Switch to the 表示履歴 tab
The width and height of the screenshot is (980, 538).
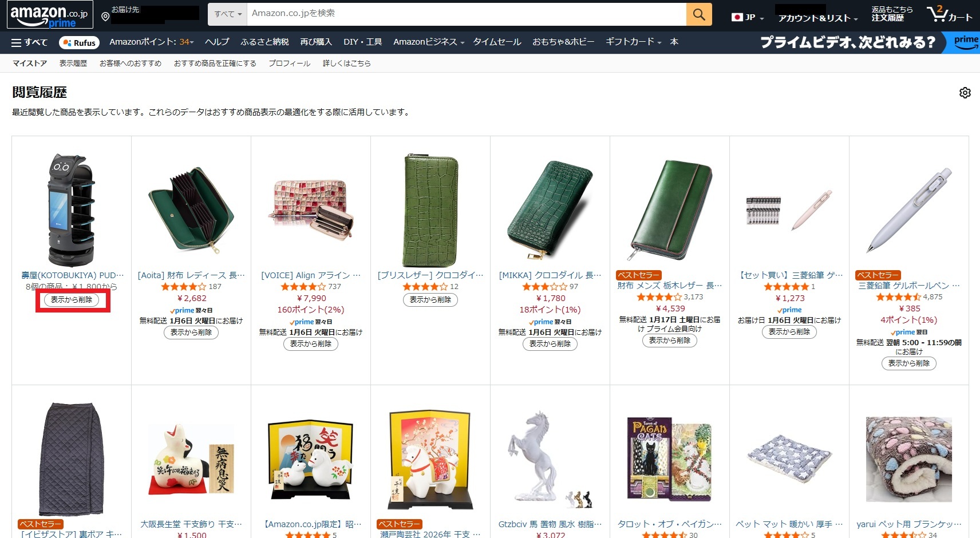click(x=73, y=64)
